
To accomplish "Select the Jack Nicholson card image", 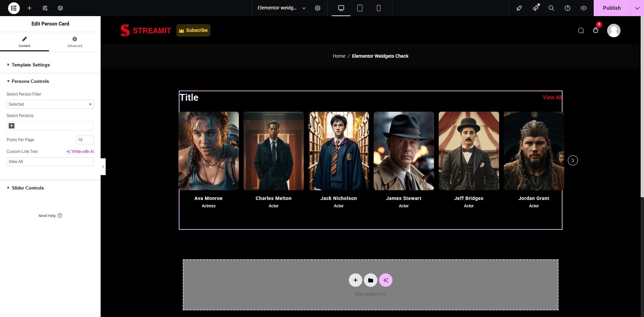I will pos(339,151).
